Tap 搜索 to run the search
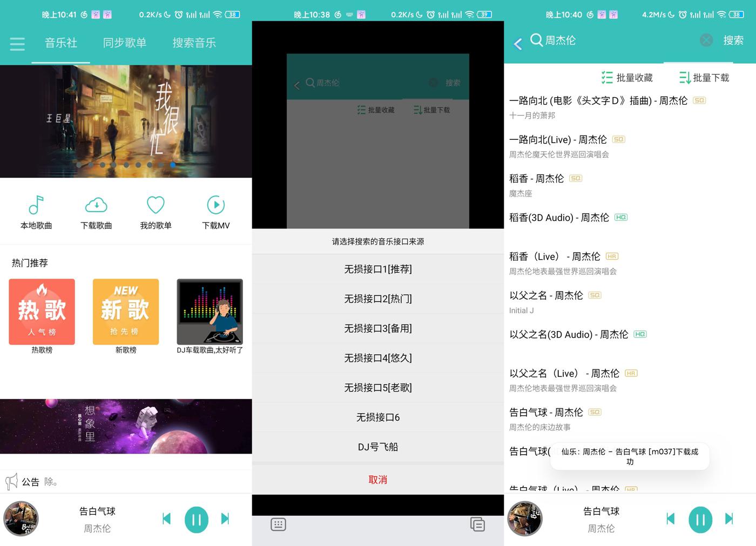This screenshot has width=756, height=546. click(733, 40)
